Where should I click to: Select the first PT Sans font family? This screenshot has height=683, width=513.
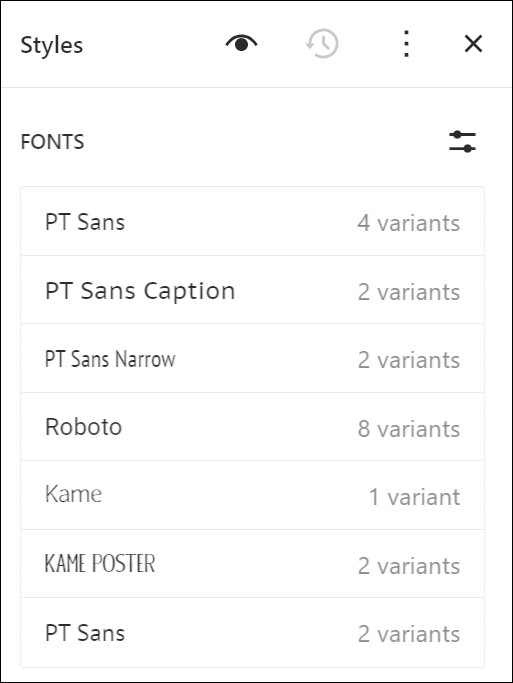click(253, 222)
